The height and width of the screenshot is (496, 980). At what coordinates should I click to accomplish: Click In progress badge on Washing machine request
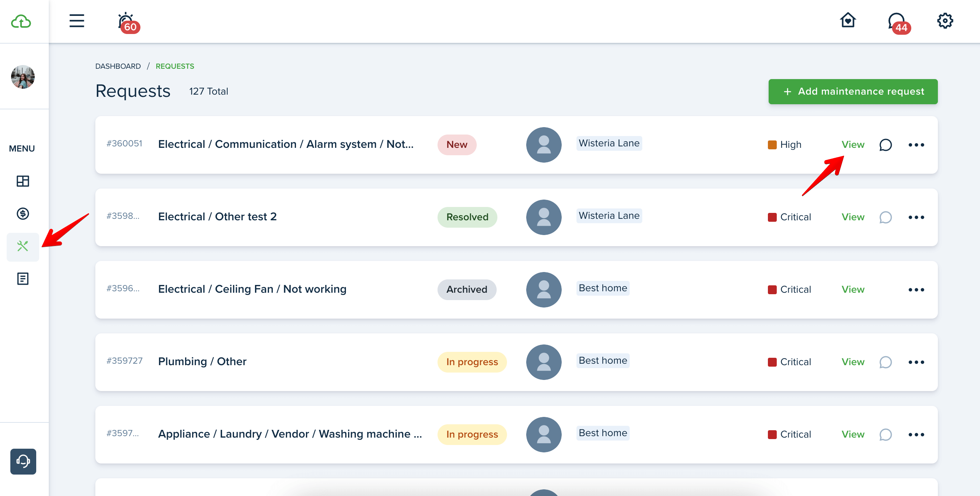(x=472, y=434)
